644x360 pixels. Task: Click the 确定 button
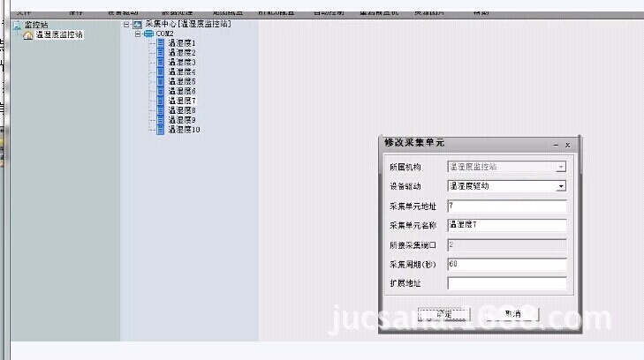click(444, 314)
